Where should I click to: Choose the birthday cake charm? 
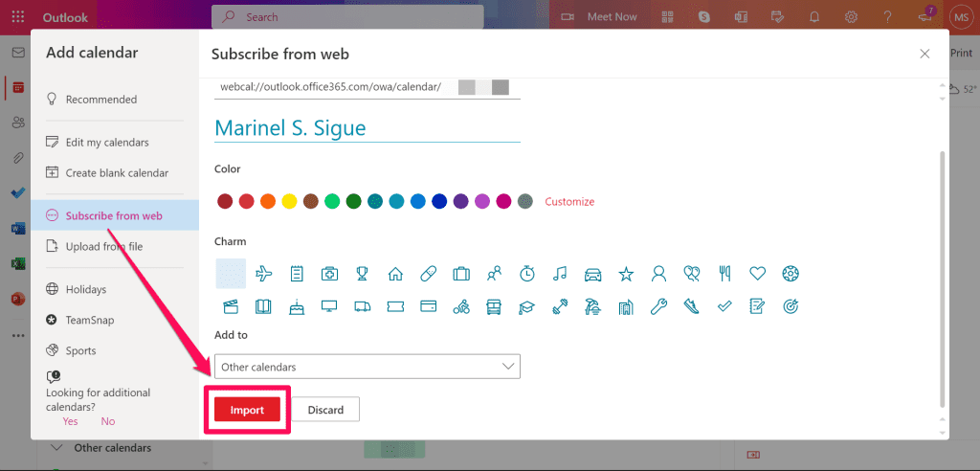(297, 307)
